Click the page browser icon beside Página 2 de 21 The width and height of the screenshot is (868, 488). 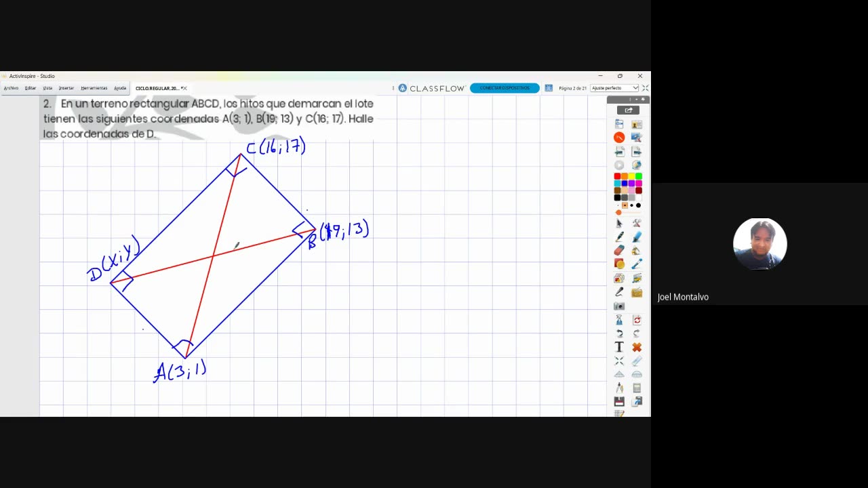pyautogui.click(x=549, y=88)
